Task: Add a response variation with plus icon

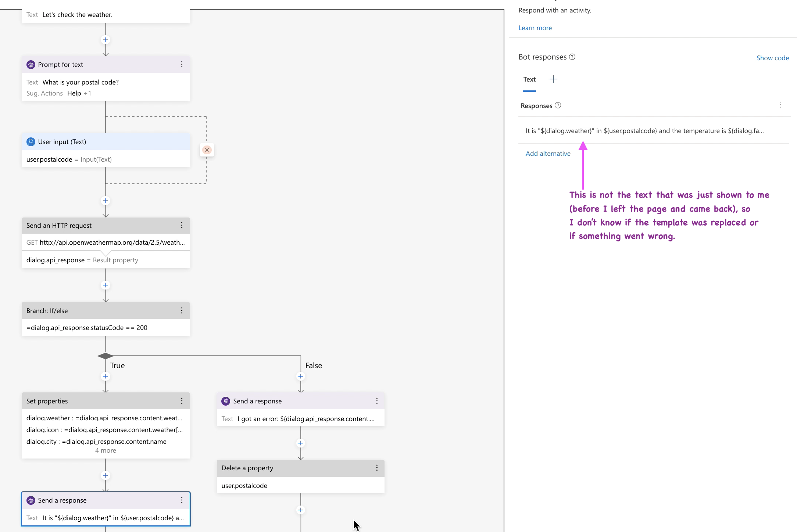Action: 553,79
